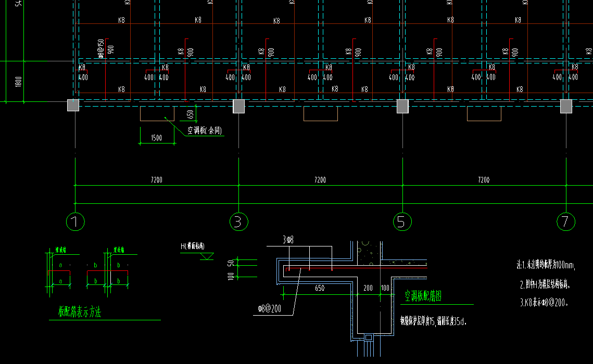Select note '3.K8表示Φ8@200'
The width and height of the screenshot is (593, 364).
pyautogui.click(x=544, y=303)
